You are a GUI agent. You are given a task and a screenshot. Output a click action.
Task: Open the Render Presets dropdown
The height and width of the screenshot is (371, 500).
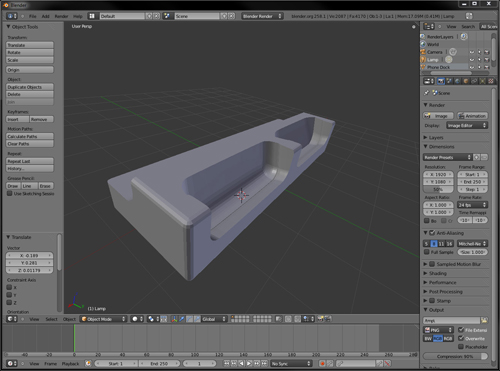[x=448, y=157]
